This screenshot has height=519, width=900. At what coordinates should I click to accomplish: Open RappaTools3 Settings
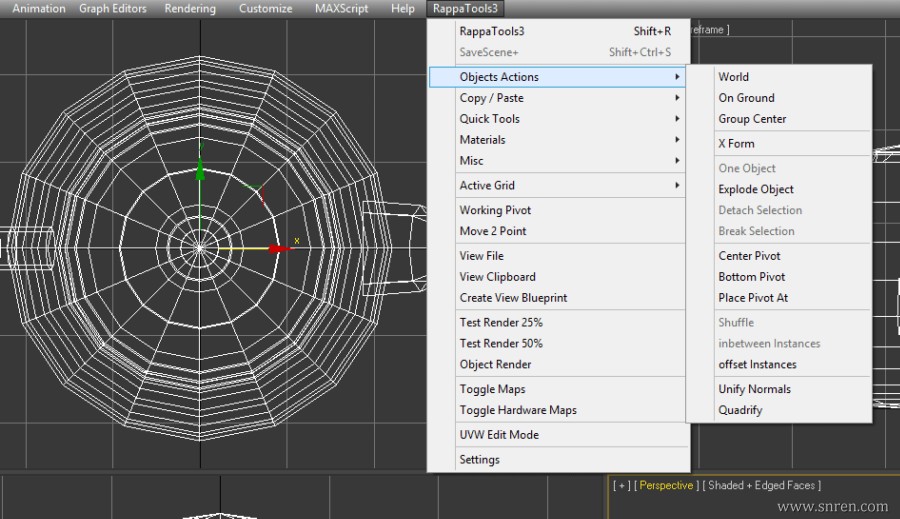[479, 460]
